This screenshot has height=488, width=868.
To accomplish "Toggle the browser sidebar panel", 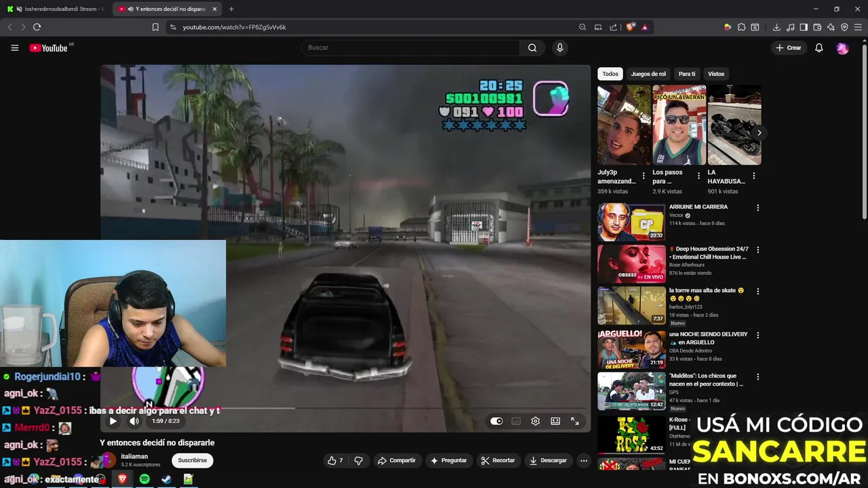I will point(804,27).
